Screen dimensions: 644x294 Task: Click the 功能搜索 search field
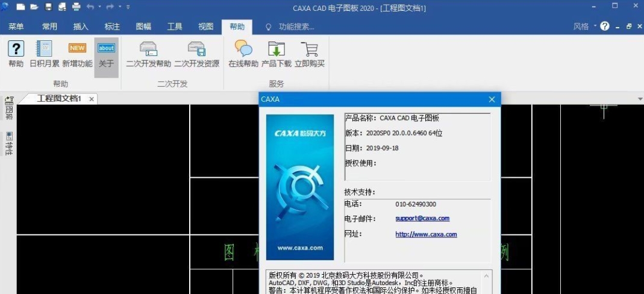296,27
